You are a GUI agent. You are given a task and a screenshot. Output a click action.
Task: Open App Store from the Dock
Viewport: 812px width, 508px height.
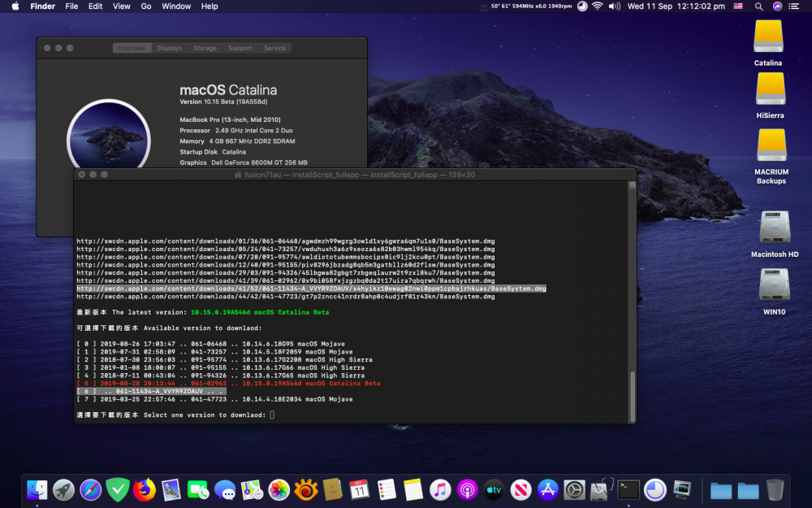tap(548, 489)
